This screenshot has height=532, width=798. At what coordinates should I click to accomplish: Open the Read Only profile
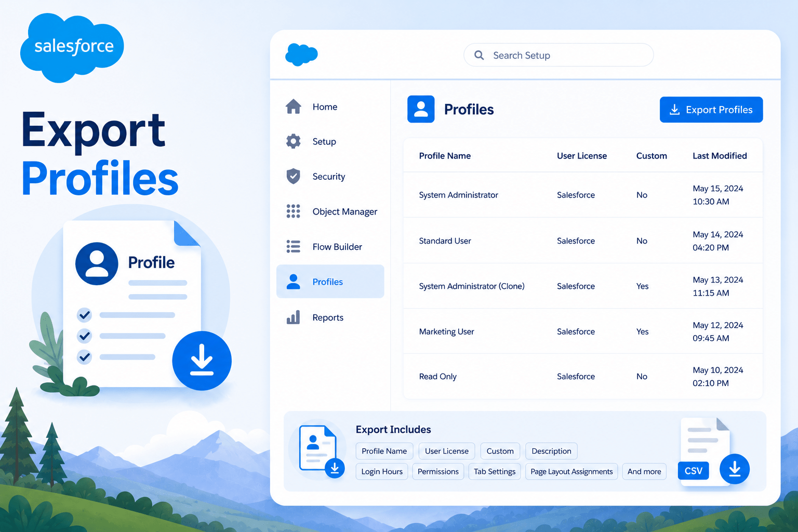[x=437, y=377]
